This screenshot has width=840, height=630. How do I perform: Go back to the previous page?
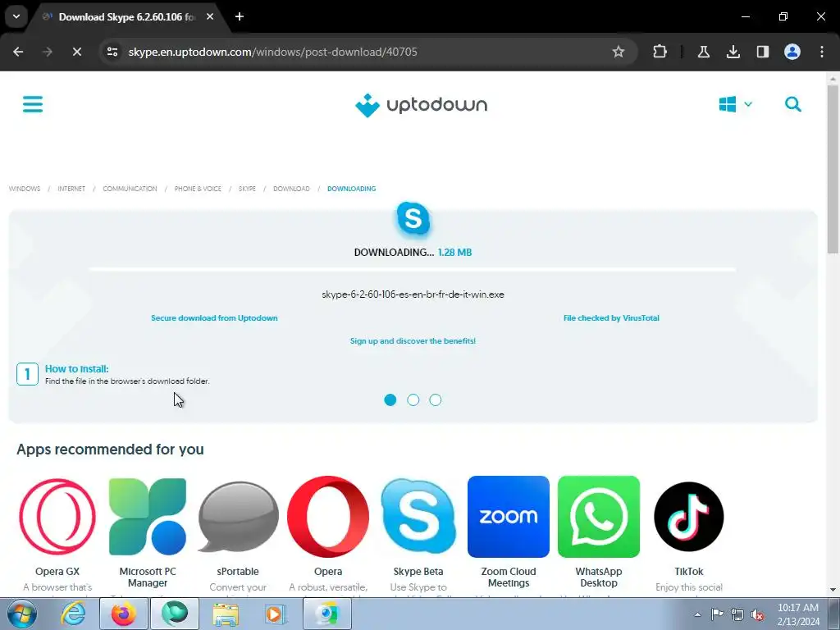tap(18, 52)
